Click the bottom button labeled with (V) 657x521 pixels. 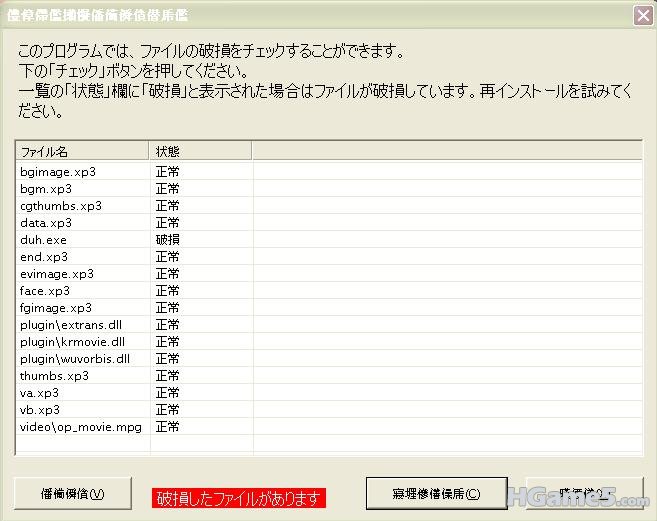pos(73,493)
